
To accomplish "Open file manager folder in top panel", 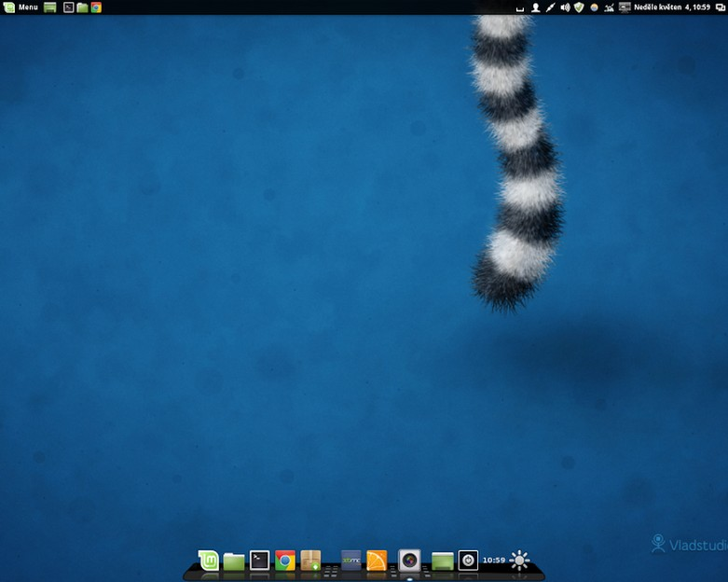I will point(82,7).
